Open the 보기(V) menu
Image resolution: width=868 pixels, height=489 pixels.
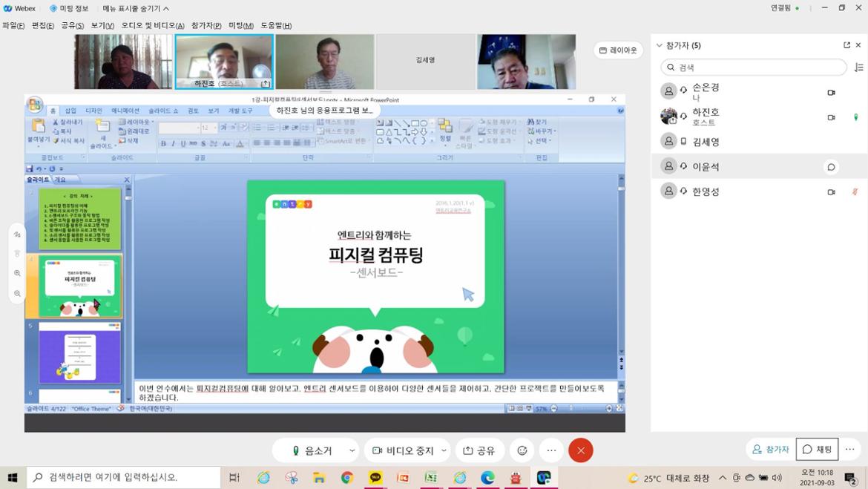102,25
